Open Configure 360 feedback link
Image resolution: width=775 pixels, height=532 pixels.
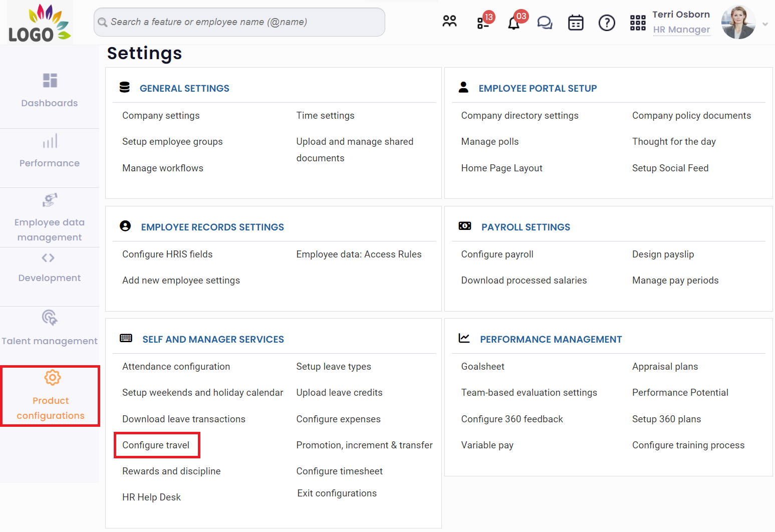point(511,419)
